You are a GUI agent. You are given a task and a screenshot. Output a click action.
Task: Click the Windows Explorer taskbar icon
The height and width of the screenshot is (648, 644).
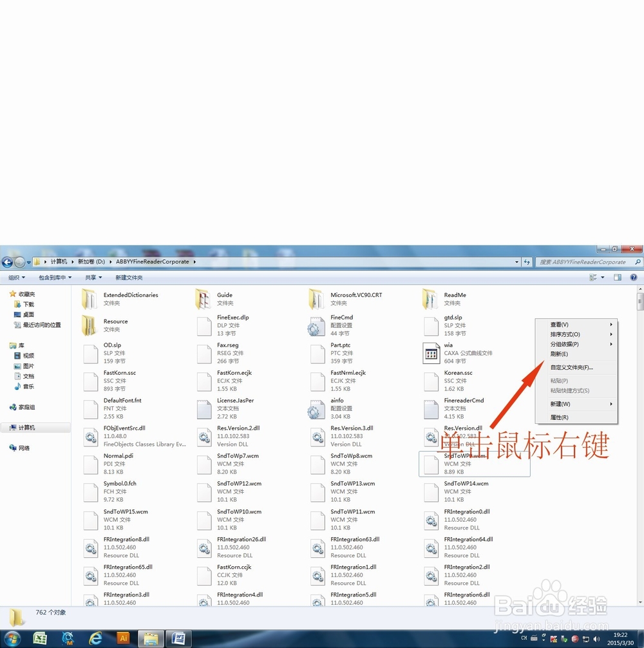click(151, 638)
